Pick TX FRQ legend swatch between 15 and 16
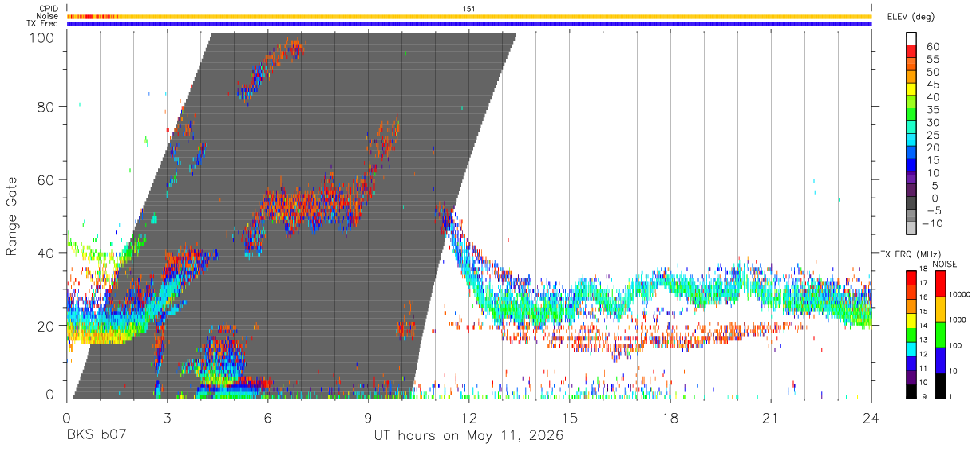This screenshot has height=452, width=980. point(911,305)
